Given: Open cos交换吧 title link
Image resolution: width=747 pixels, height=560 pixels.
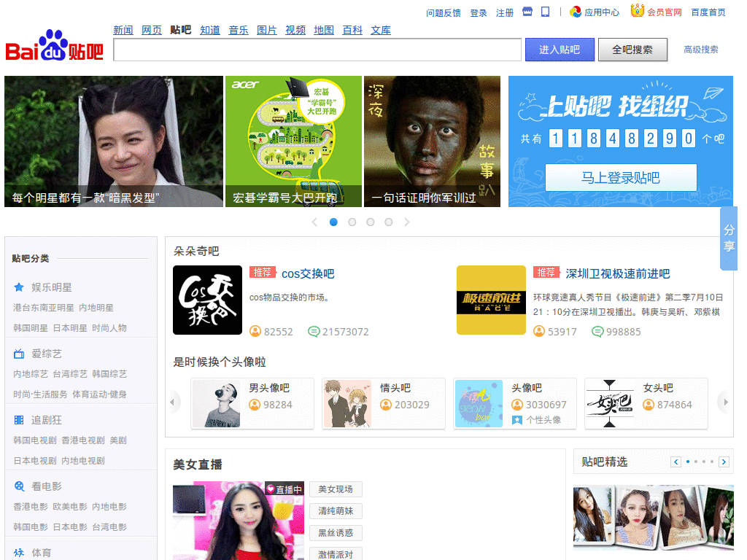Looking at the screenshot, I should (308, 273).
